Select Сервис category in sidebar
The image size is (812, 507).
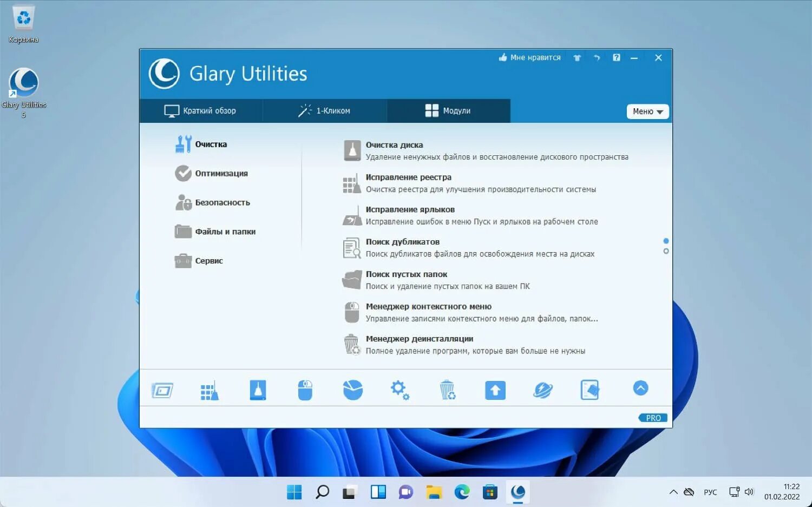pos(199,261)
